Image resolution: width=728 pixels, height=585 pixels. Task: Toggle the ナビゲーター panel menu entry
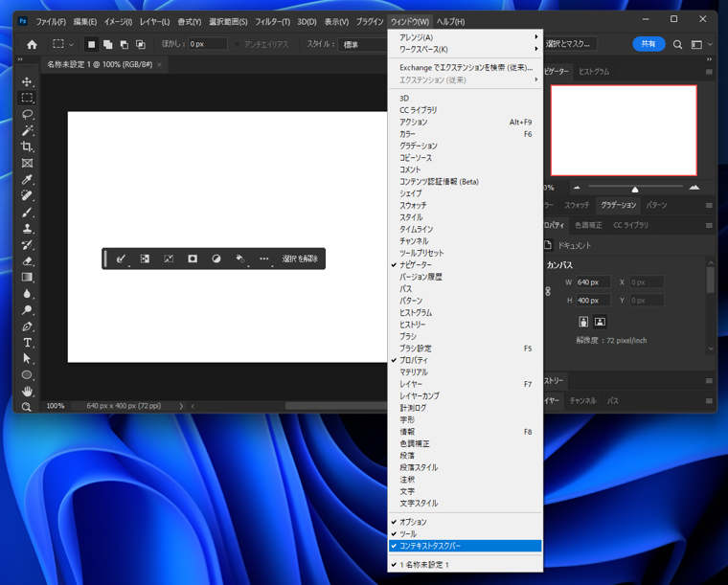pyautogui.click(x=416, y=265)
